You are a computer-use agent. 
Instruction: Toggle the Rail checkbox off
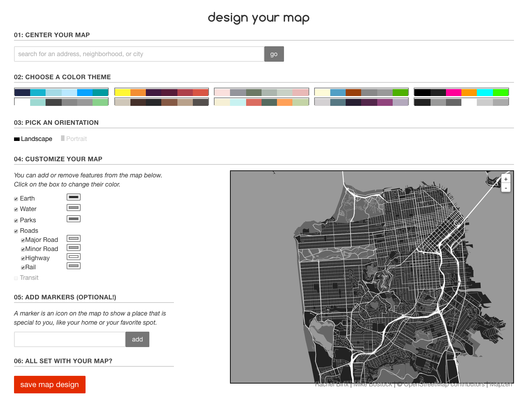23,267
